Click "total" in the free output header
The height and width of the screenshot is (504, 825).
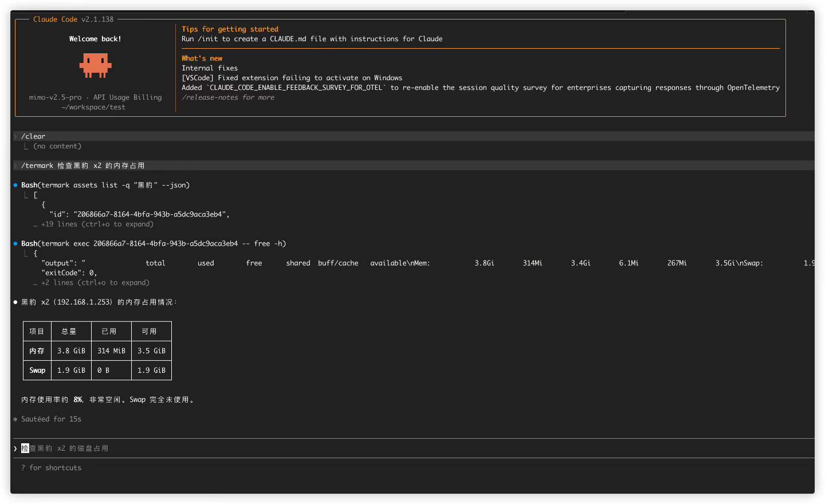[x=155, y=263]
